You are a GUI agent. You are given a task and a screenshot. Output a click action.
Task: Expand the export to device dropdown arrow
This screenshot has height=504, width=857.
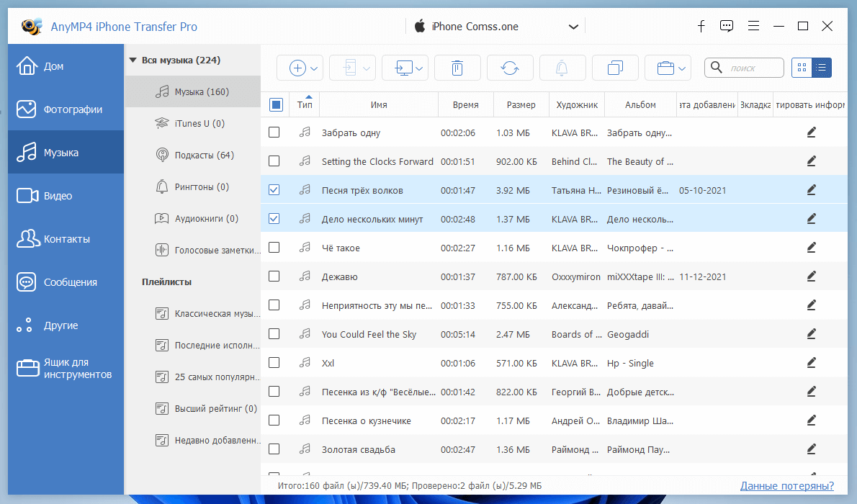click(367, 69)
